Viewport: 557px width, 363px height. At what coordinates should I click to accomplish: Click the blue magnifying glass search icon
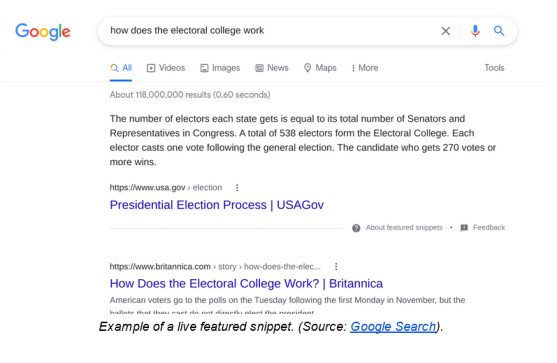pos(499,31)
